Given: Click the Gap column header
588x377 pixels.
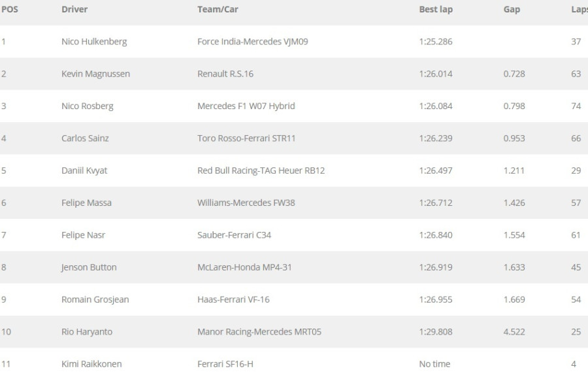Looking at the screenshot, I should pyautogui.click(x=512, y=9).
